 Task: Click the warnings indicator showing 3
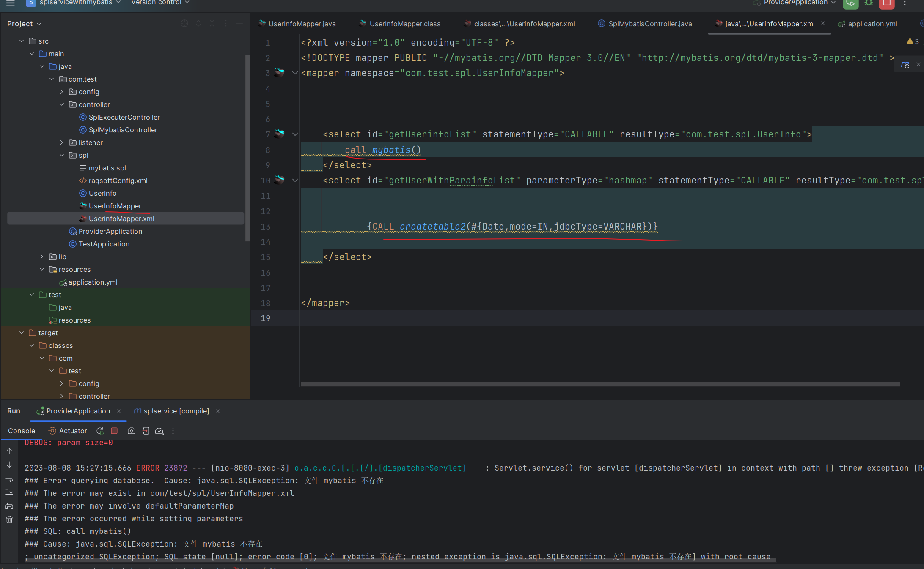(913, 41)
